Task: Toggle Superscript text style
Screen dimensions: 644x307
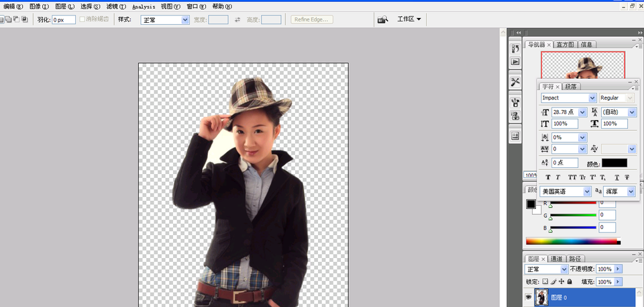Action: pyautogui.click(x=592, y=177)
